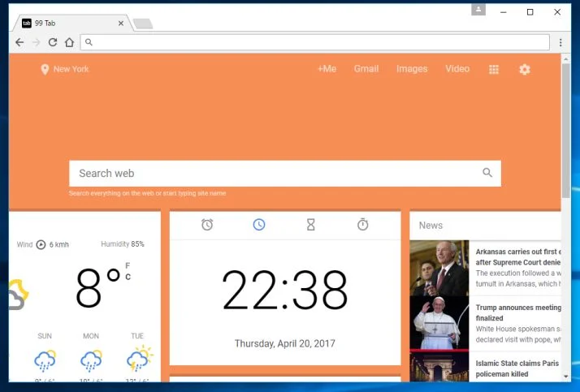
Task: Open the Gmail link
Action: coord(366,69)
